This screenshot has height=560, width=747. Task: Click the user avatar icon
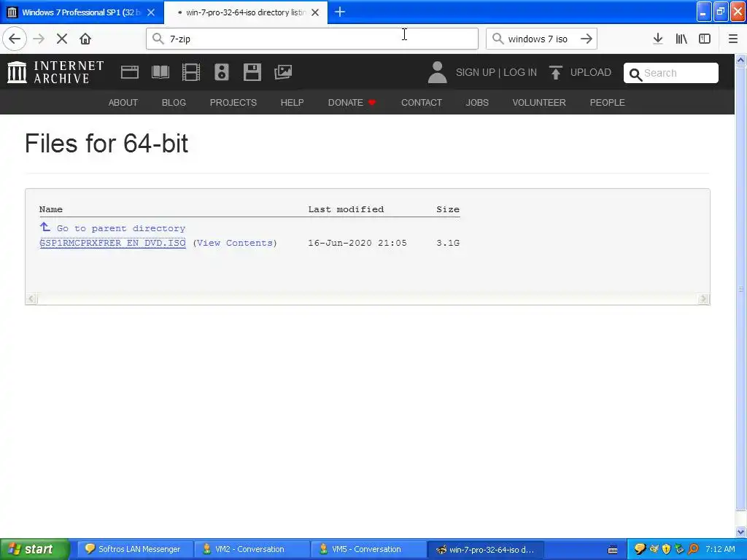[437, 72]
